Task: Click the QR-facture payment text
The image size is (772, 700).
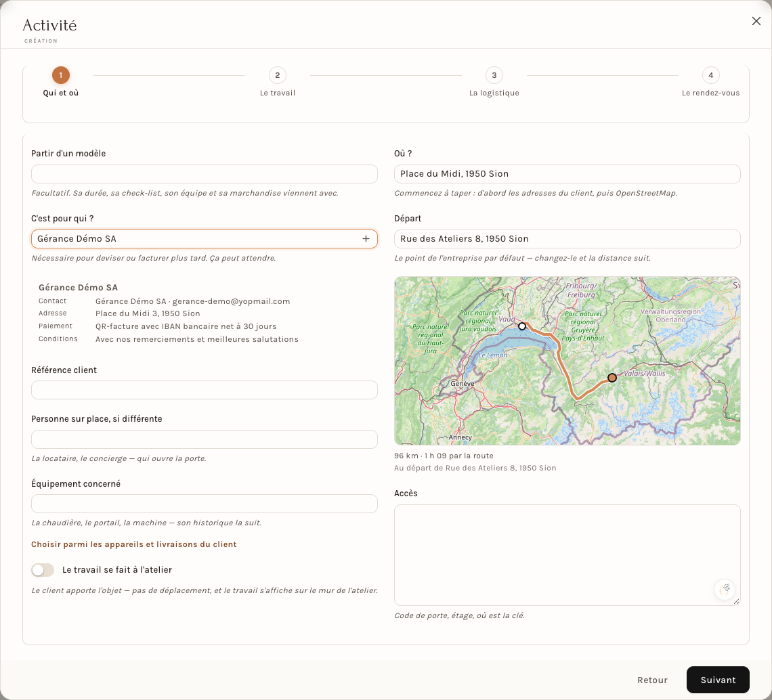Action: 186,326
